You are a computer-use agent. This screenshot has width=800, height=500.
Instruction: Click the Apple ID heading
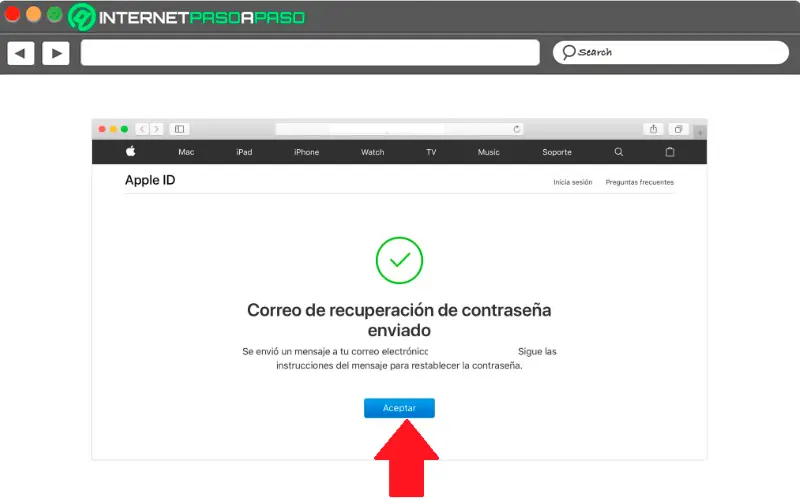tap(150, 180)
